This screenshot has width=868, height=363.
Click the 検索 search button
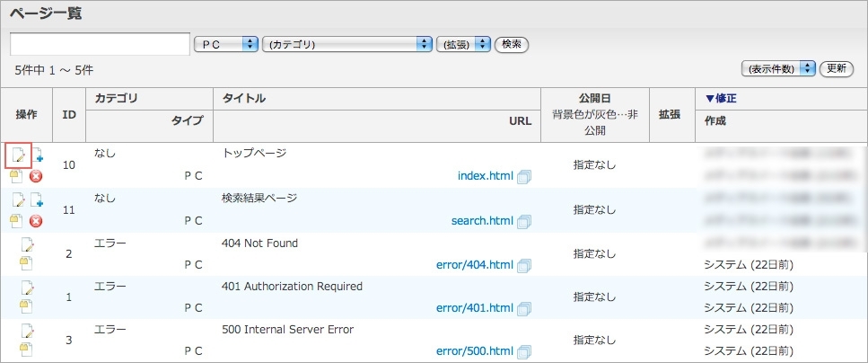point(512,44)
